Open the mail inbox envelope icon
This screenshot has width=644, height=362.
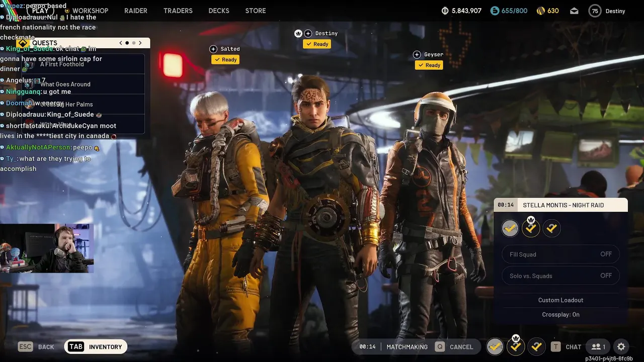click(x=574, y=11)
